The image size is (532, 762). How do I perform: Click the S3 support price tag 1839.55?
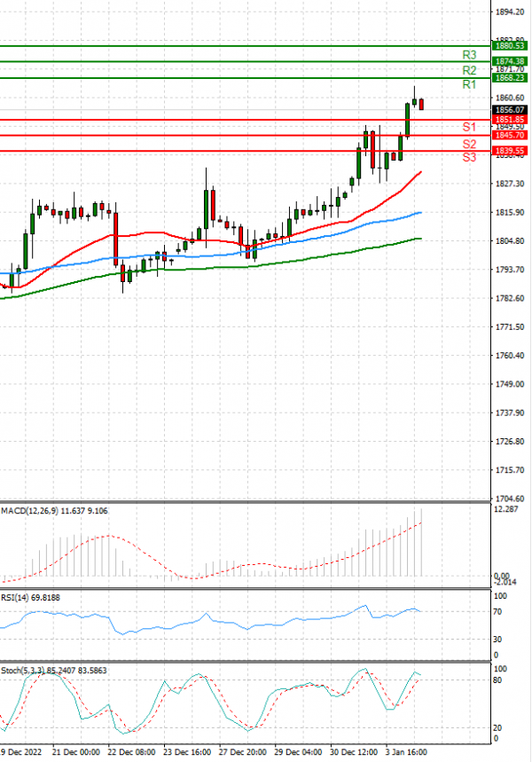click(509, 151)
